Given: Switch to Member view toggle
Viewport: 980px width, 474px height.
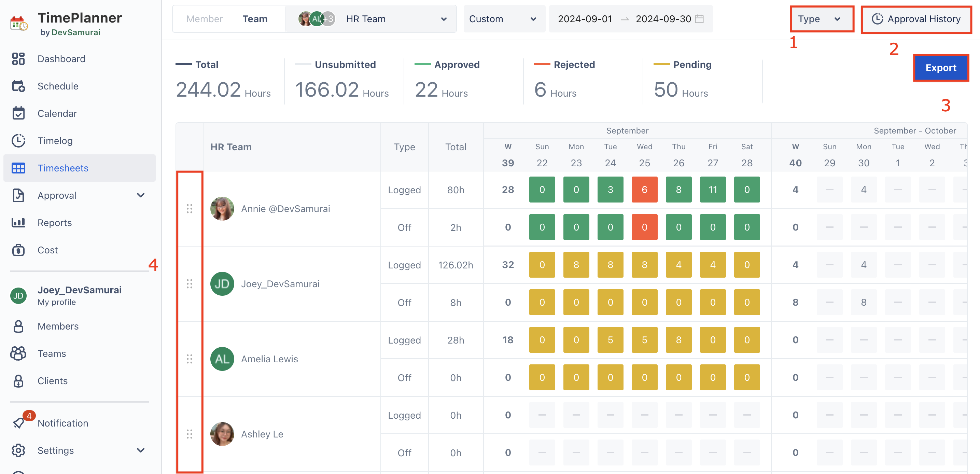Looking at the screenshot, I should (x=204, y=19).
